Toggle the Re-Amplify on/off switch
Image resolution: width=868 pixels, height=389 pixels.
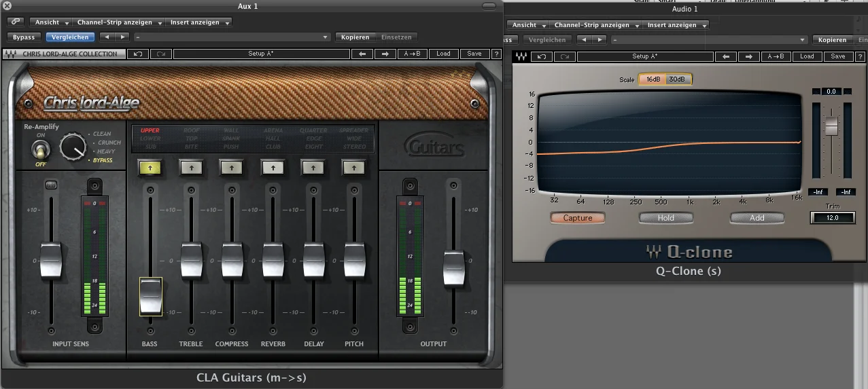41,149
